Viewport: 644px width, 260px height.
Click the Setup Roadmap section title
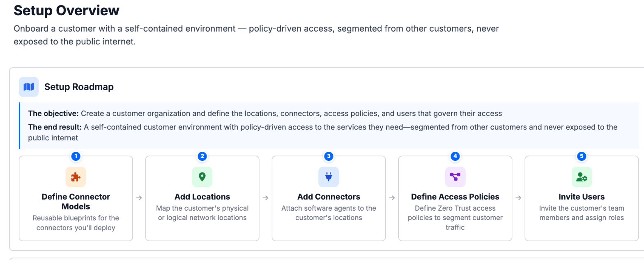[x=79, y=87]
